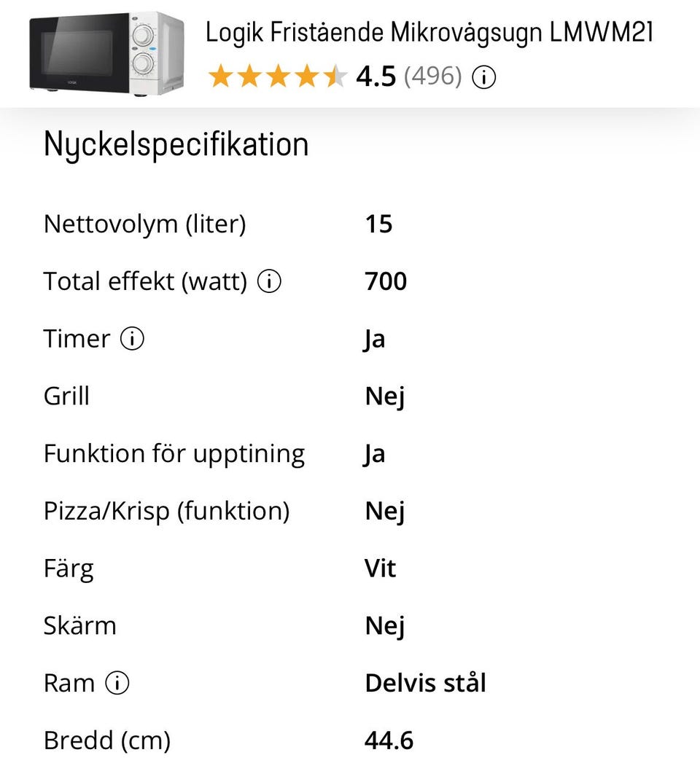
Task: Click the 4.5 rating score
Action: [x=376, y=77]
